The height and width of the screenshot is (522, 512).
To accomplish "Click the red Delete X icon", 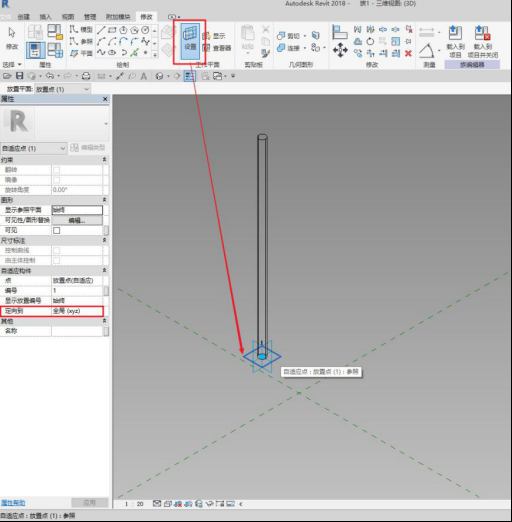I will [x=408, y=53].
